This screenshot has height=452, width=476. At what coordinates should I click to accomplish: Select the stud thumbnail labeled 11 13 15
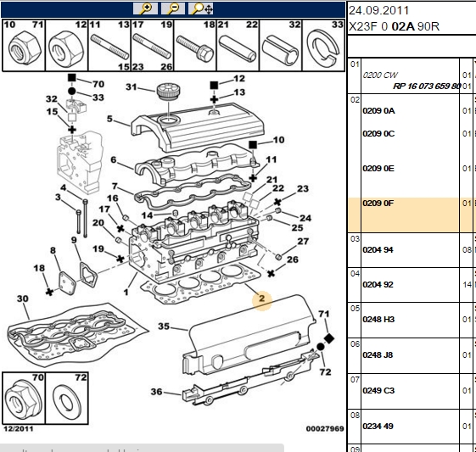109,45
